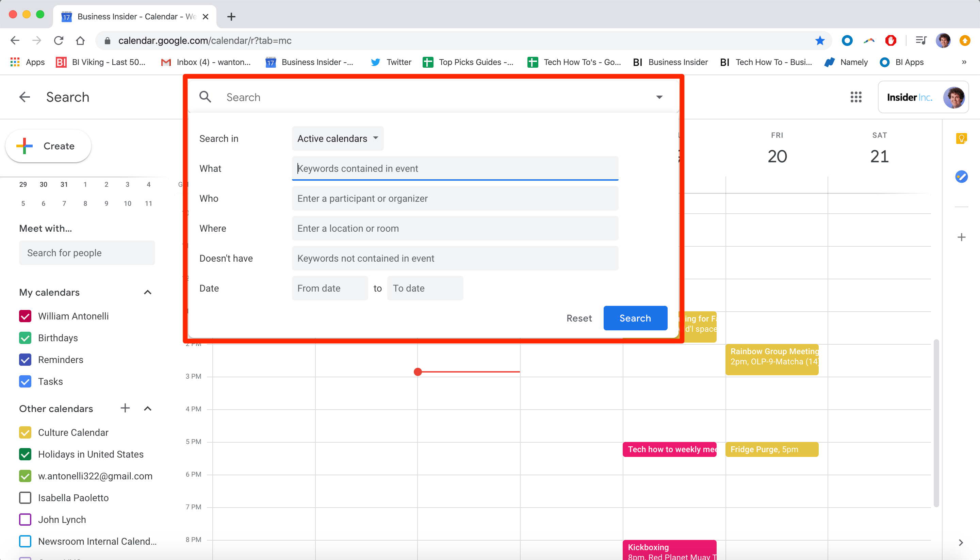Uncheck the Birthdays calendar

(25, 338)
